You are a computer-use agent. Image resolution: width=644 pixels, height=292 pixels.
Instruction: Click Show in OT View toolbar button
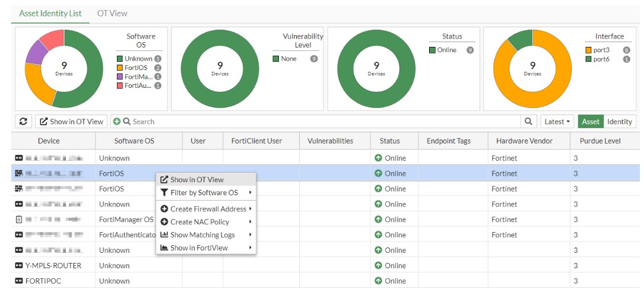pos(71,122)
